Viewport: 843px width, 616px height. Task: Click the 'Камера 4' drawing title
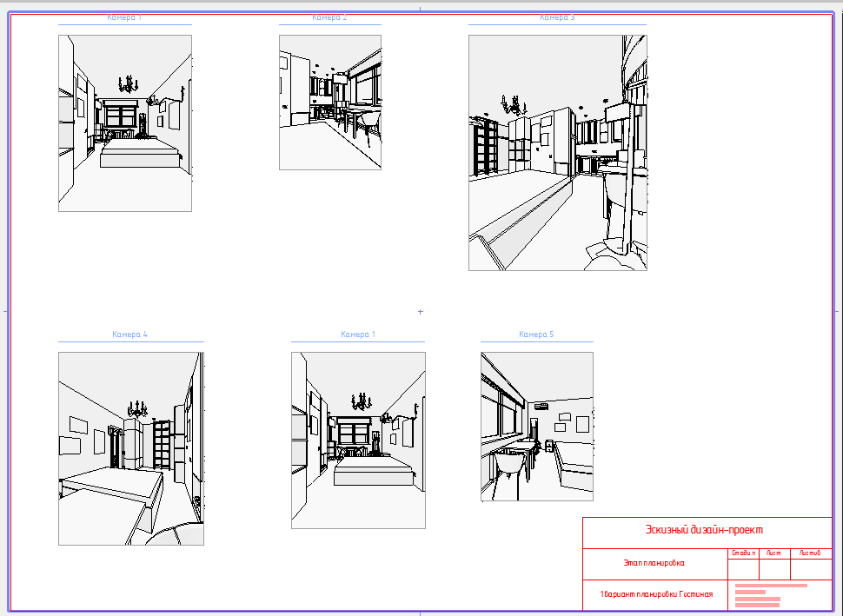129,334
